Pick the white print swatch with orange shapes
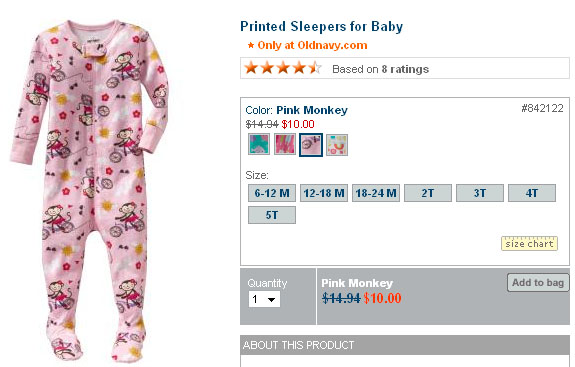 point(337,144)
